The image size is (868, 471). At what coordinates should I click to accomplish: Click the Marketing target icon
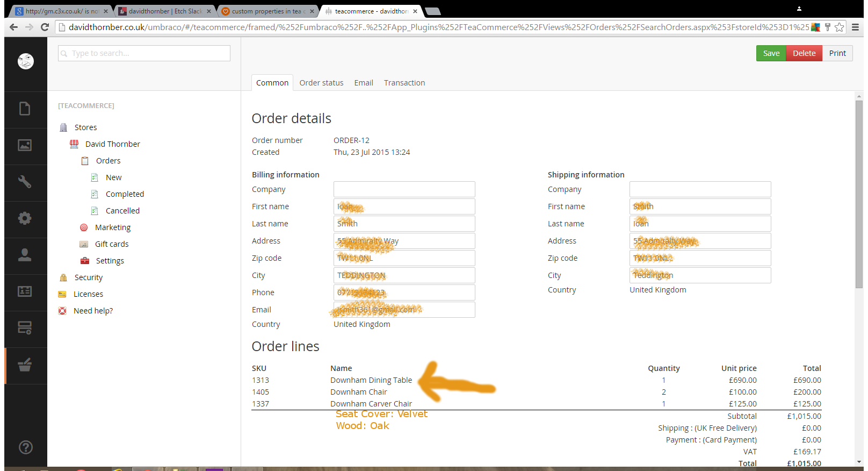[x=84, y=227]
